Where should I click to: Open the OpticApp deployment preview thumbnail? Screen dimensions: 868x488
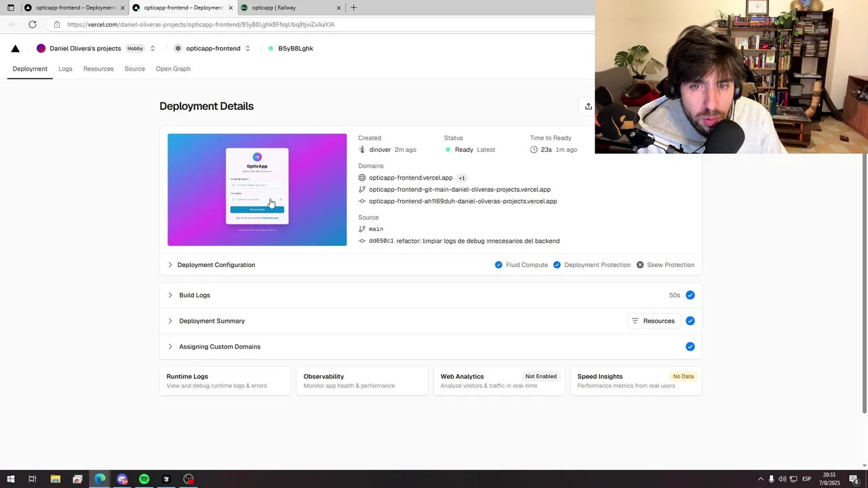257,190
